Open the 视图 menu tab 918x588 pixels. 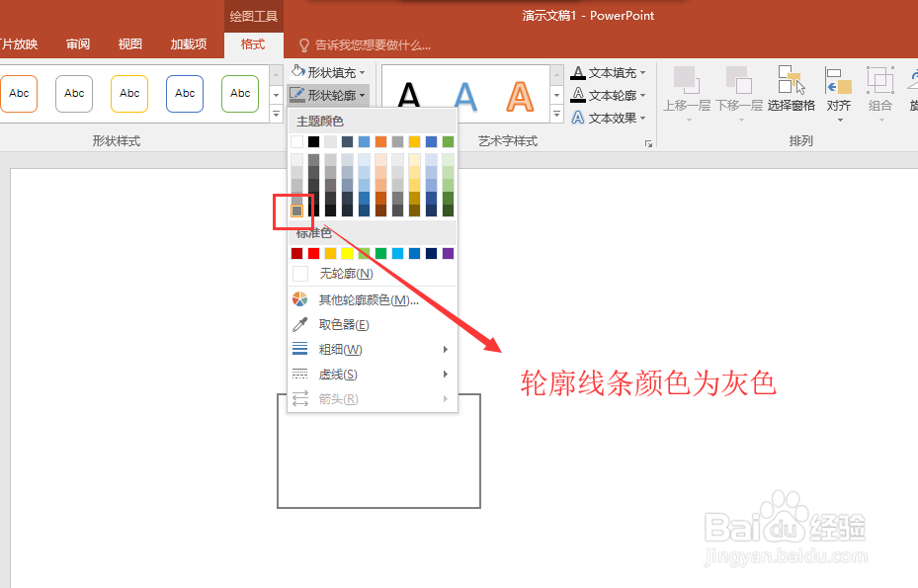129,43
